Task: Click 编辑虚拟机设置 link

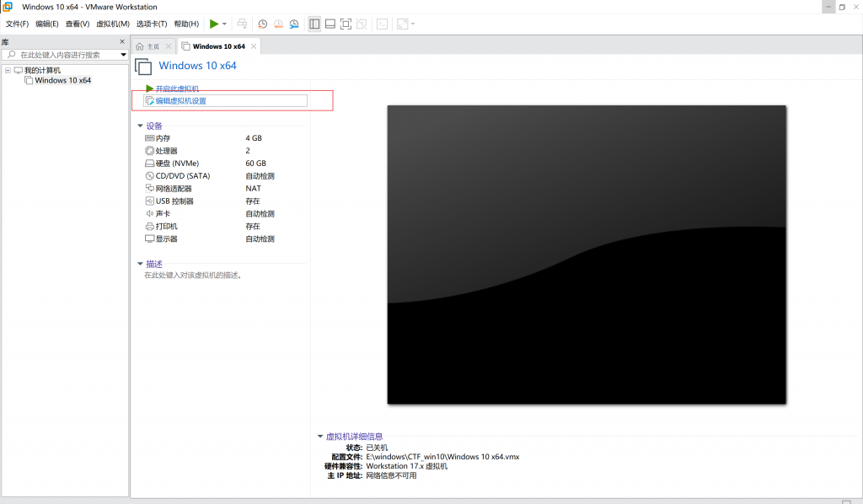Action: point(180,101)
